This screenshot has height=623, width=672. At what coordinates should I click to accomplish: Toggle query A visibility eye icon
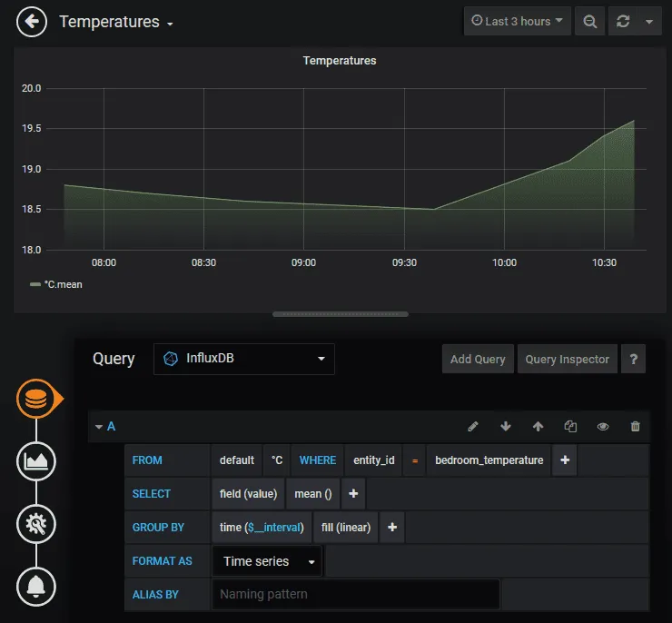tap(603, 426)
